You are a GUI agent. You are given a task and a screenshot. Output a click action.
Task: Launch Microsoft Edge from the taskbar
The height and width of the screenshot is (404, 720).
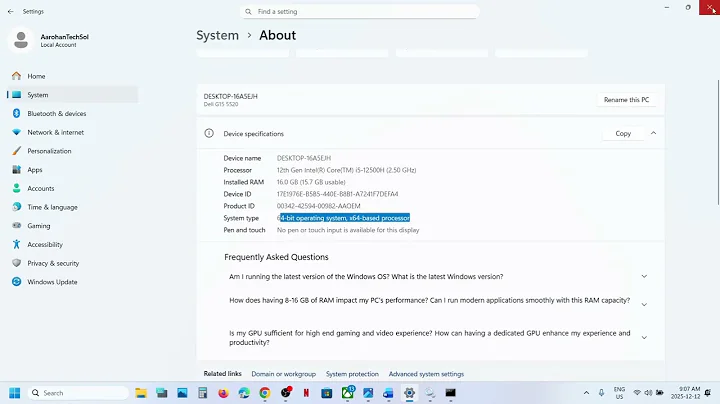244,393
